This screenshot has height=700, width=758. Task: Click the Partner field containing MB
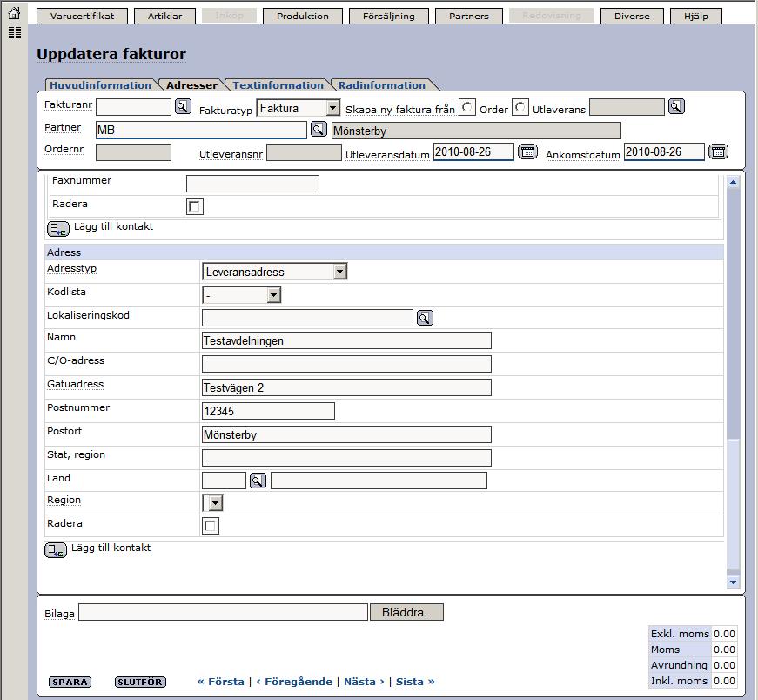tap(201, 130)
